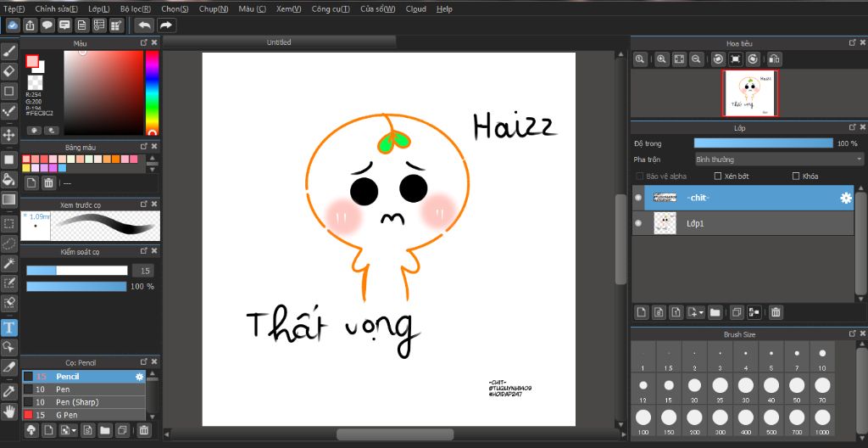Select the Lasso selection tool
The width and height of the screenshot is (868, 448).
pos(9,243)
